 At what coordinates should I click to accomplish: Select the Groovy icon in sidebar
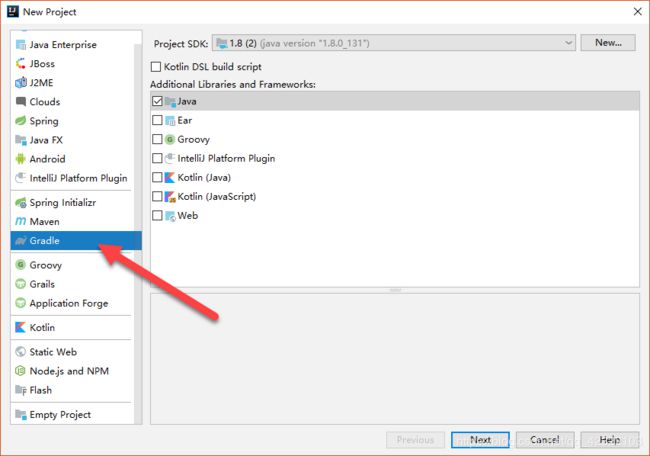coord(21,264)
